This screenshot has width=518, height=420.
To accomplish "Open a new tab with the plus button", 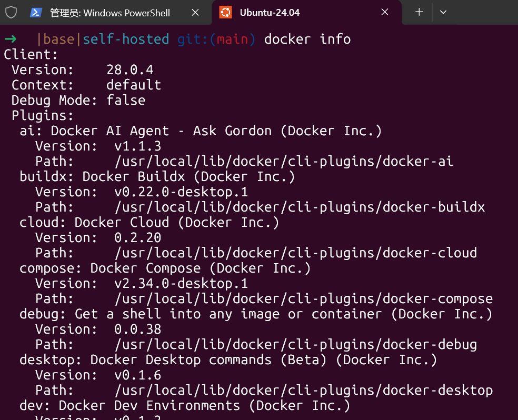I will tap(419, 12).
